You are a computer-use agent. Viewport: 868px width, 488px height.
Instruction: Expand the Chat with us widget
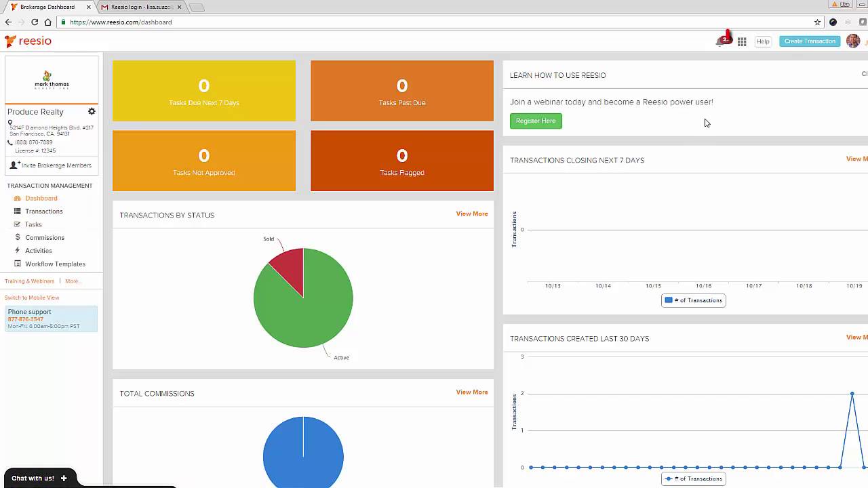coord(39,478)
